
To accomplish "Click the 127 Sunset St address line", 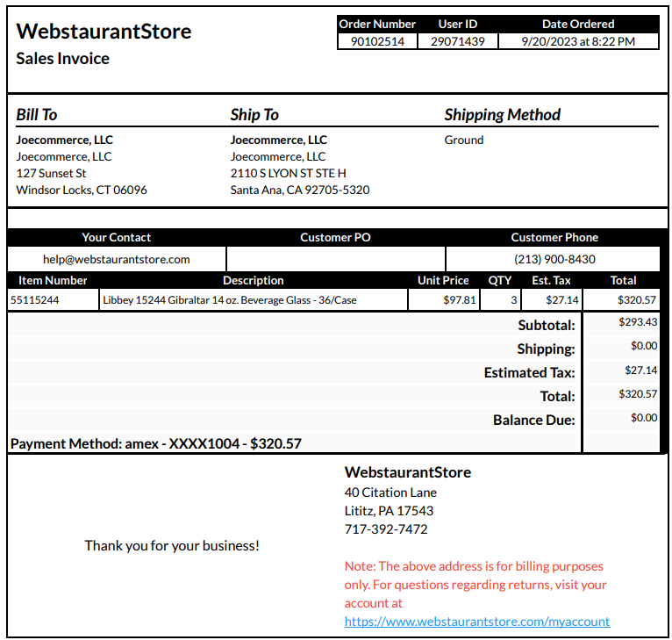I will coord(51,173).
